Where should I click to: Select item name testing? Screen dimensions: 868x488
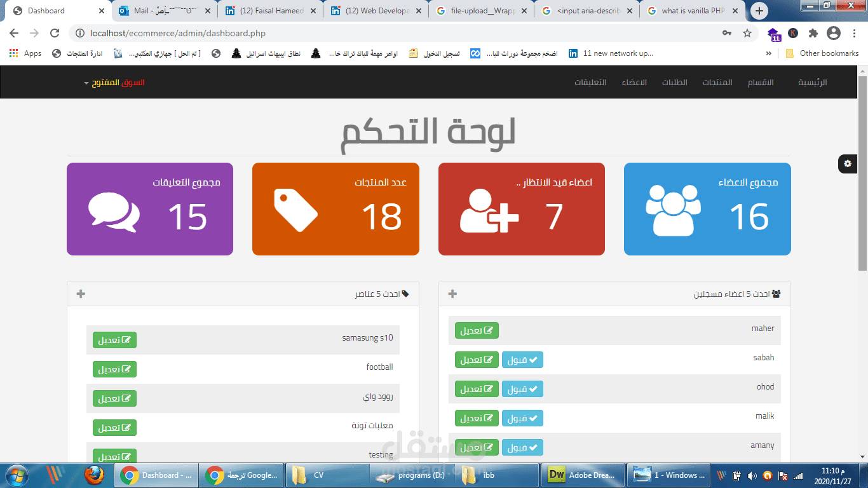tap(381, 455)
